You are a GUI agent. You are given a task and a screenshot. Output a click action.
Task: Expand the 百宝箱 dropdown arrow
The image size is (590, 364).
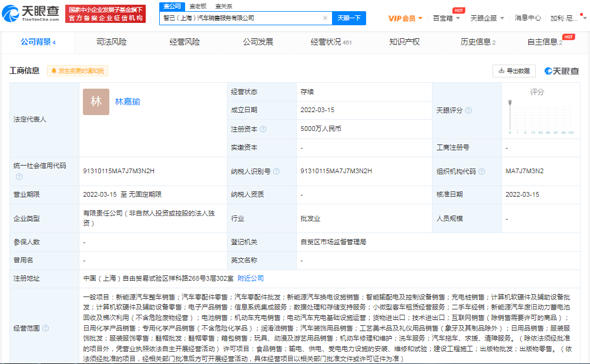[458, 18]
